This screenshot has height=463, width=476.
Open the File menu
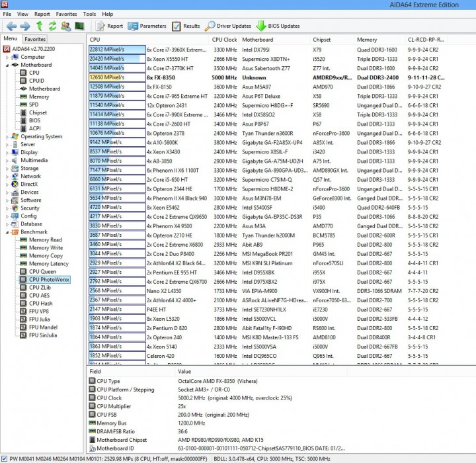point(7,14)
